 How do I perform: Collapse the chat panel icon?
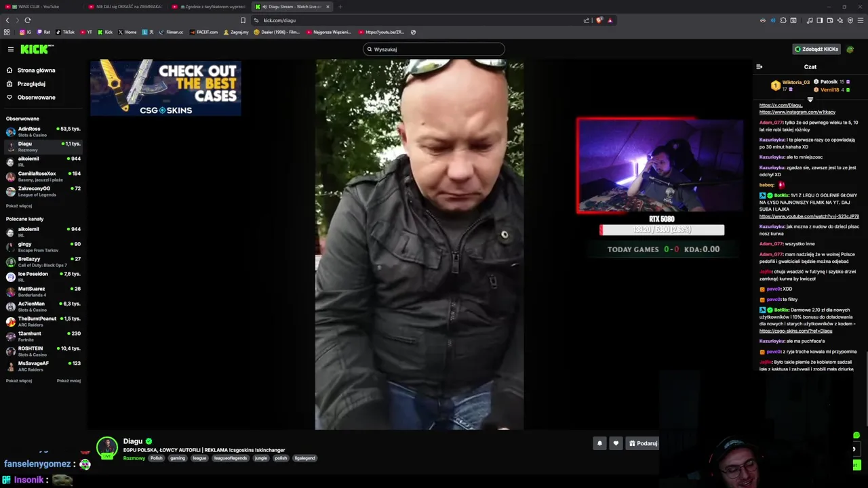coord(759,66)
